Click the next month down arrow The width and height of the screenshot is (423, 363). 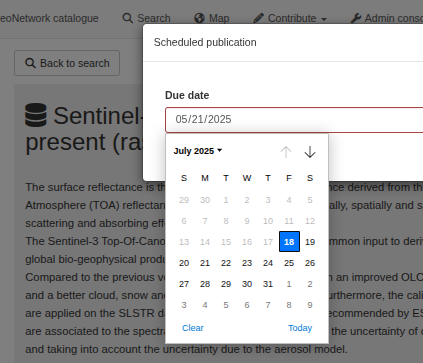310,152
